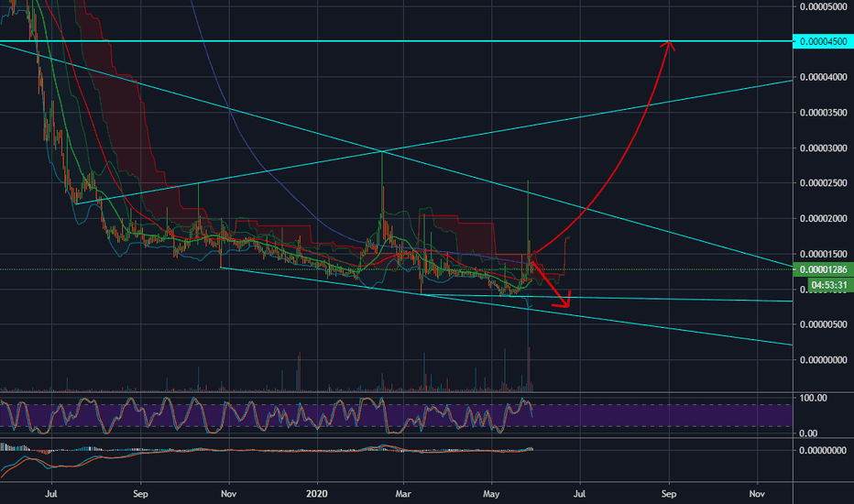Viewport: 854px width, 504px height.
Task: Click the 0.00002500 price axis value
Action: point(823,182)
